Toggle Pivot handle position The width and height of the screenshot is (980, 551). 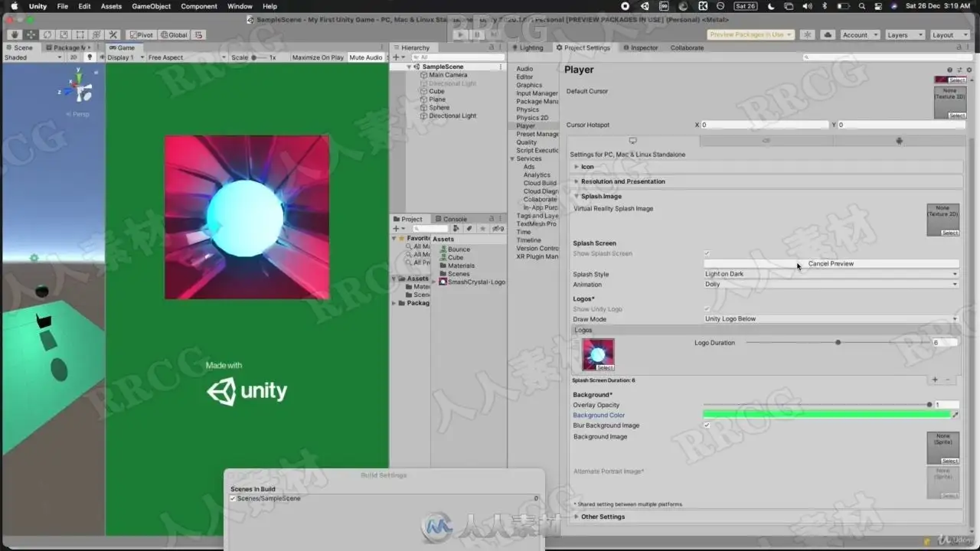[141, 34]
